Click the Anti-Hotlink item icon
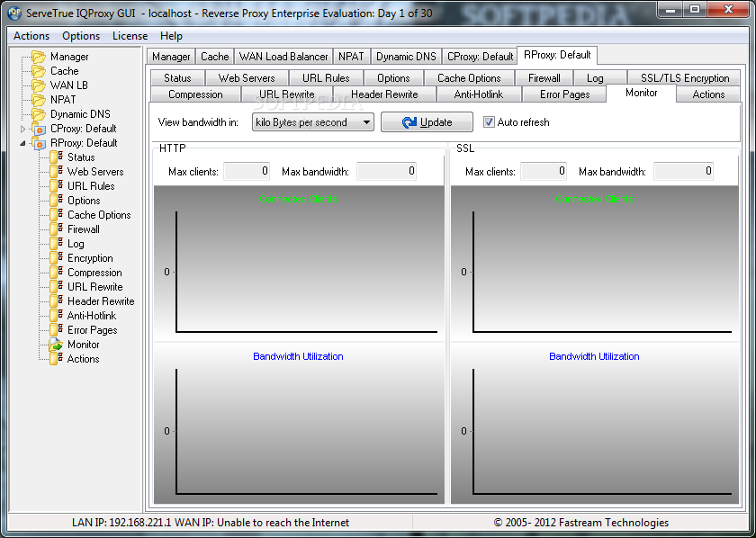Screen dimensions: 756x538 click(x=57, y=316)
